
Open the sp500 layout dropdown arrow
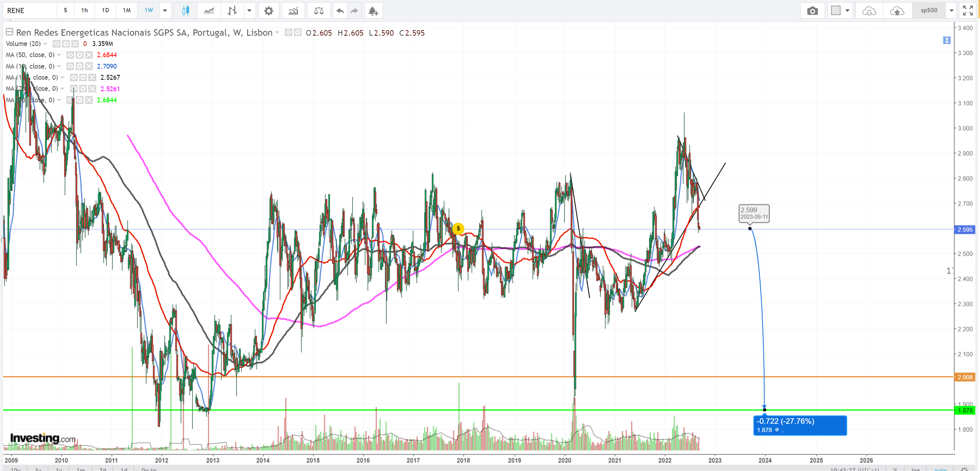tap(951, 11)
